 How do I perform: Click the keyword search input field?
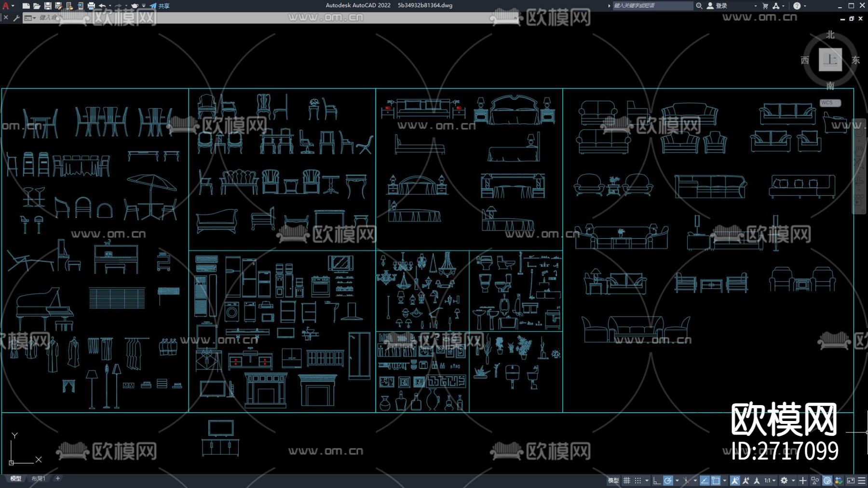[653, 6]
